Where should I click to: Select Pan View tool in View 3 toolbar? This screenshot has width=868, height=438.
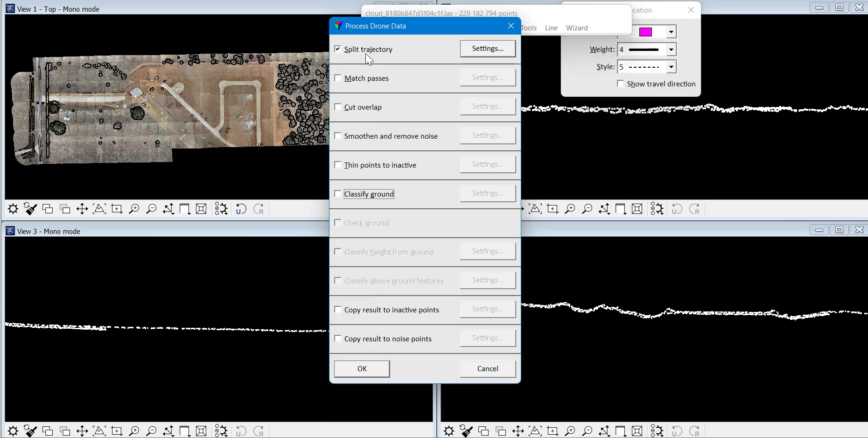[82, 431]
